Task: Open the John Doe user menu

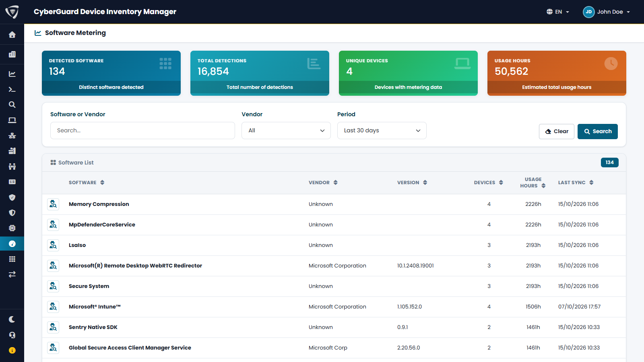Action: tap(607, 12)
